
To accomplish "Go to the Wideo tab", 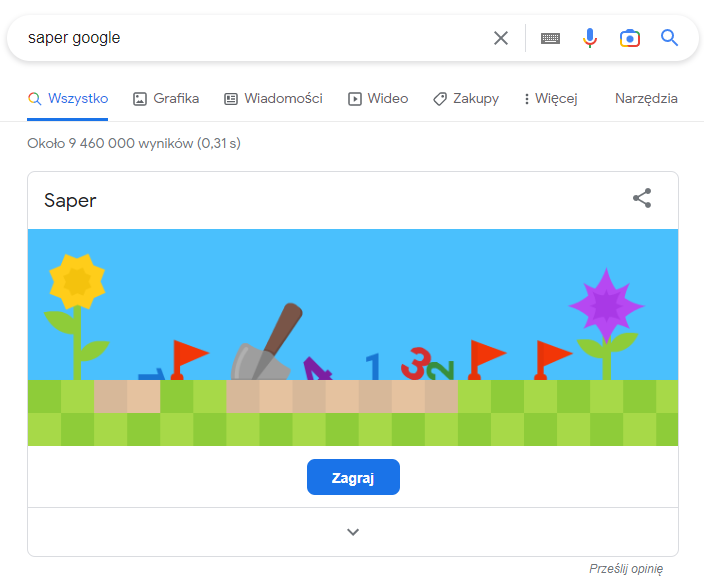I will point(378,98).
